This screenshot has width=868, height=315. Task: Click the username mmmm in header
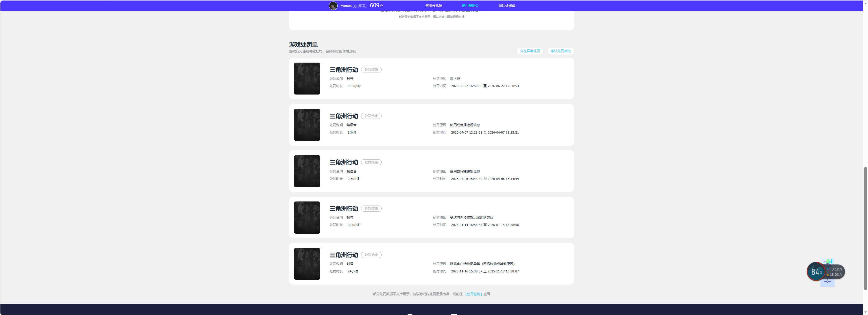tap(346, 6)
